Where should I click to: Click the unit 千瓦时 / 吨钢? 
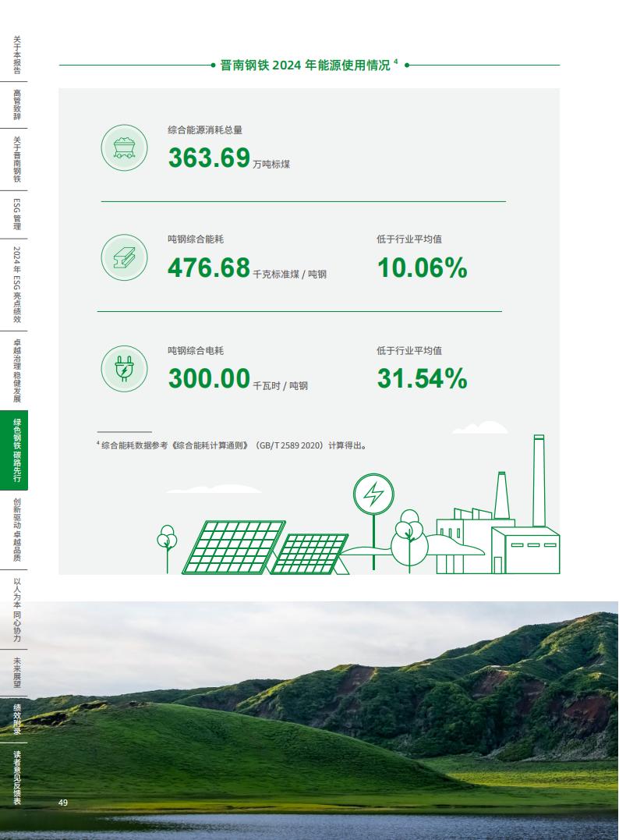tap(280, 386)
